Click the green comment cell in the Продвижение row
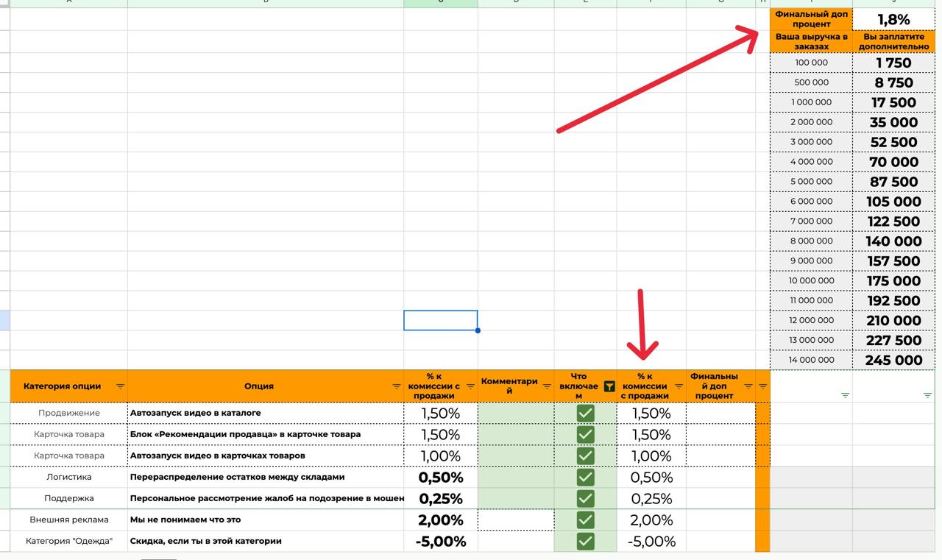The width and height of the screenshot is (942, 560). click(x=516, y=414)
